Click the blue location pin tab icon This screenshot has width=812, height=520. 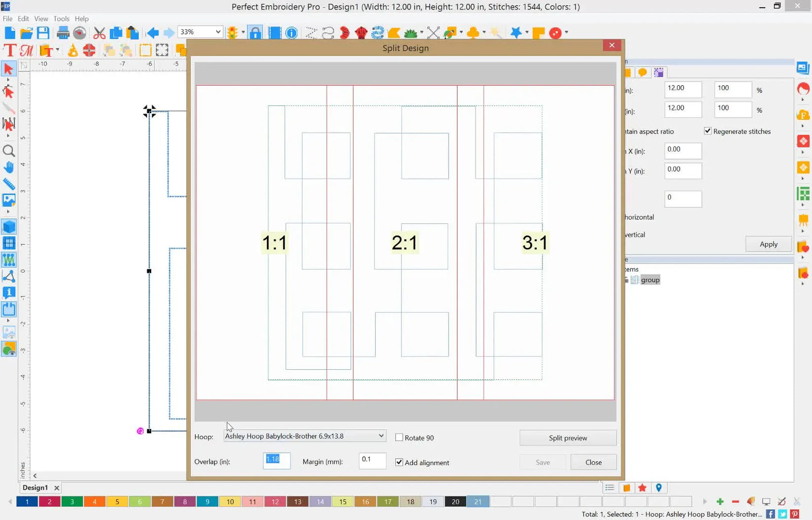(659, 488)
